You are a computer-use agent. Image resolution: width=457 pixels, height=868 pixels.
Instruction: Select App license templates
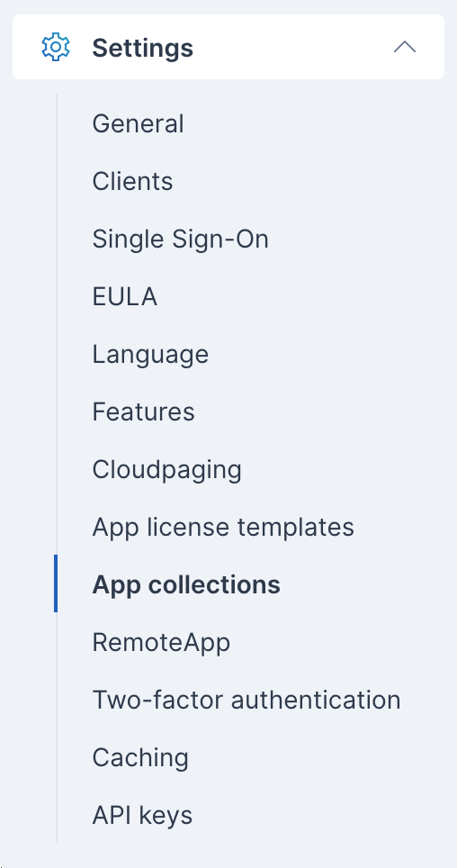(x=223, y=527)
